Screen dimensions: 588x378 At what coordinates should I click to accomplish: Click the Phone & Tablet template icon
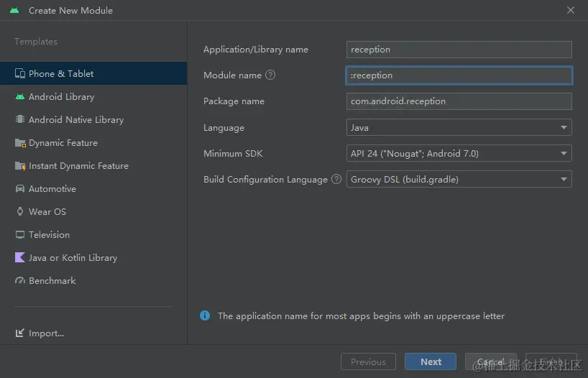(x=20, y=73)
